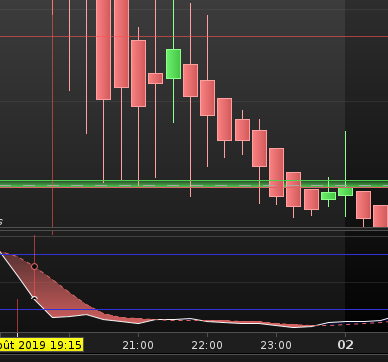Select the green horizontal price level line
The image size is (388, 362).
click(x=194, y=184)
